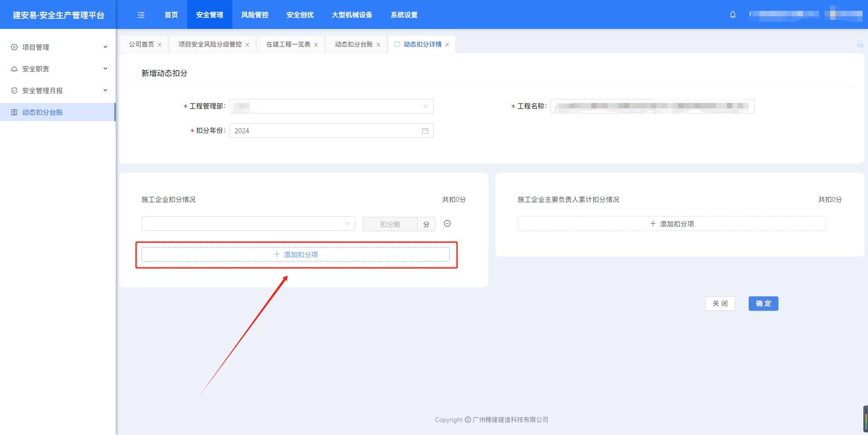Open calendar icon in 扣分年份 field
Image resolution: width=868 pixels, height=435 pixels.
(425, 131)
